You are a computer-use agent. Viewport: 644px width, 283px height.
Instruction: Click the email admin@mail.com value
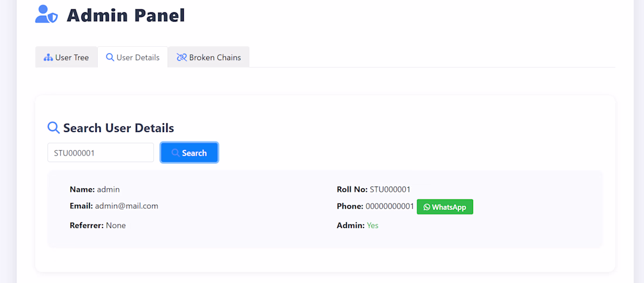coord(126,206)
